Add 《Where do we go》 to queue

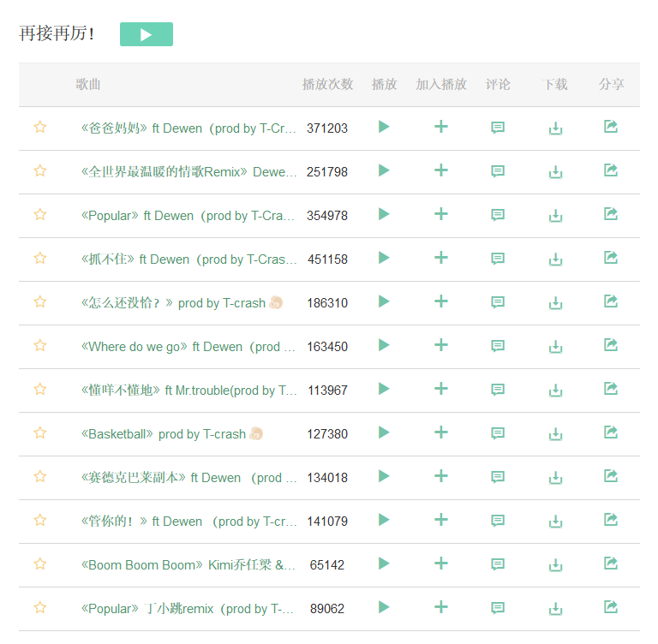pyautogui.click(x=441, y=345)
